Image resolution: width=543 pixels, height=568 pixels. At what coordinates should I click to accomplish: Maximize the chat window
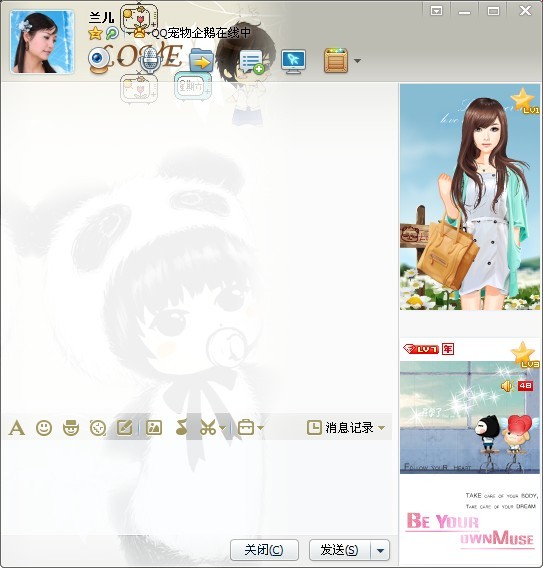click(493, 11)
